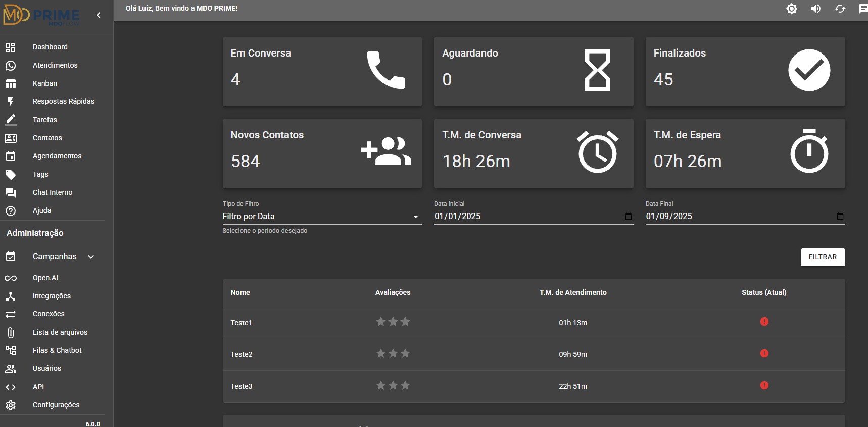The height and width of the screenshot is (427, 868).
Task: Click the Filas & Chatbot tree icon
Action: 11,351
